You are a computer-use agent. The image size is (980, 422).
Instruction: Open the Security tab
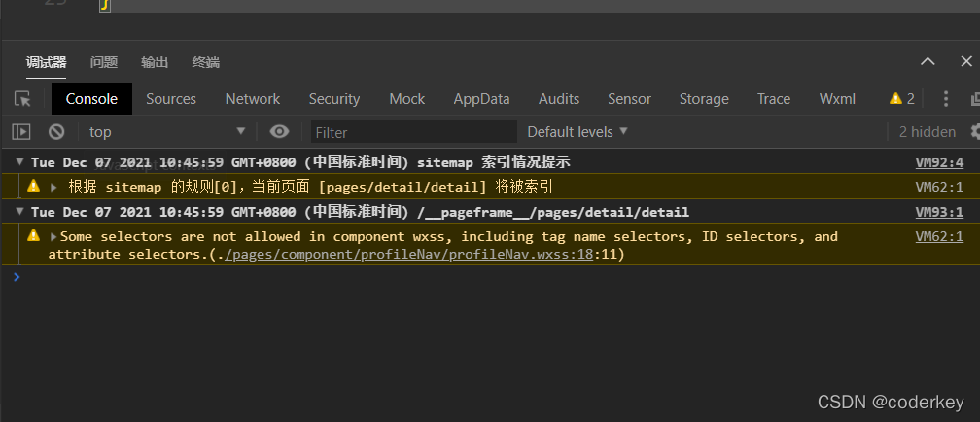pos(334,99)
